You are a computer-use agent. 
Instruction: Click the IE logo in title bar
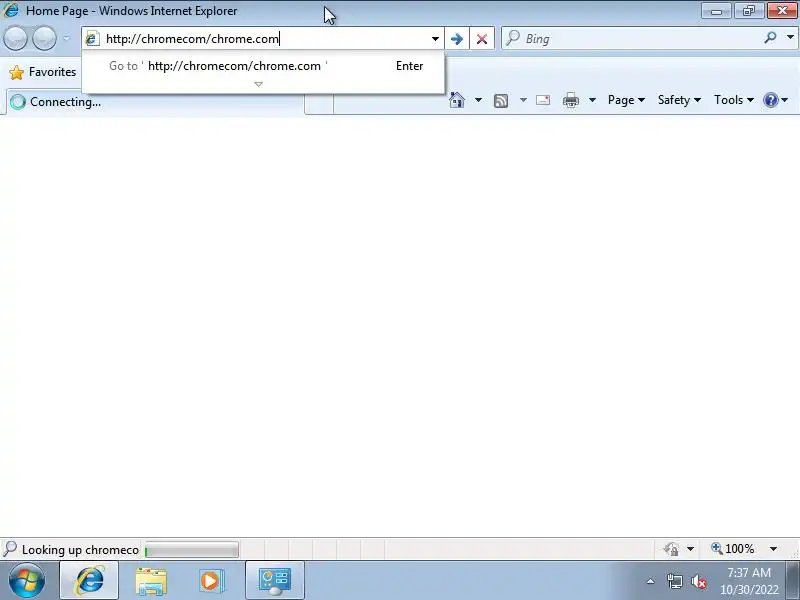[x=11, y=10]
